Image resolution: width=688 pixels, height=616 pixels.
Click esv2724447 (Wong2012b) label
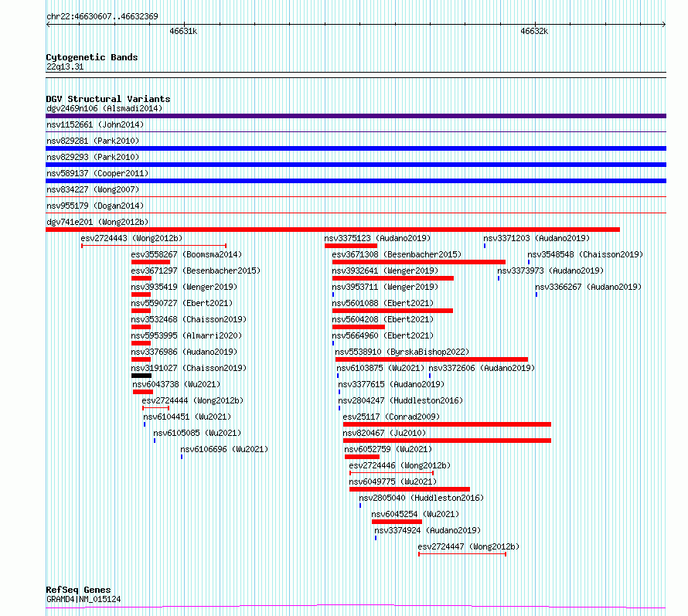468,546
